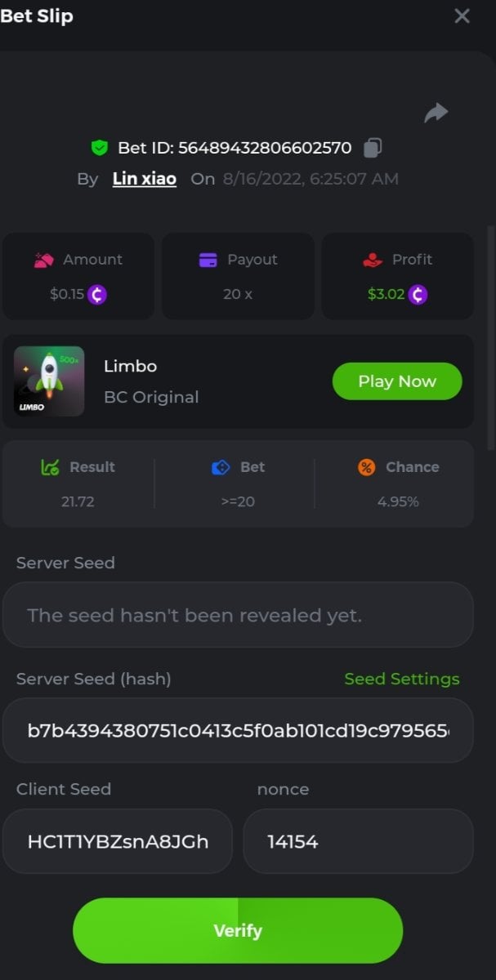The width and height of the screenshot is (496, 980).
Task: Click the Client Seed input field
Action: click(118, 841)
